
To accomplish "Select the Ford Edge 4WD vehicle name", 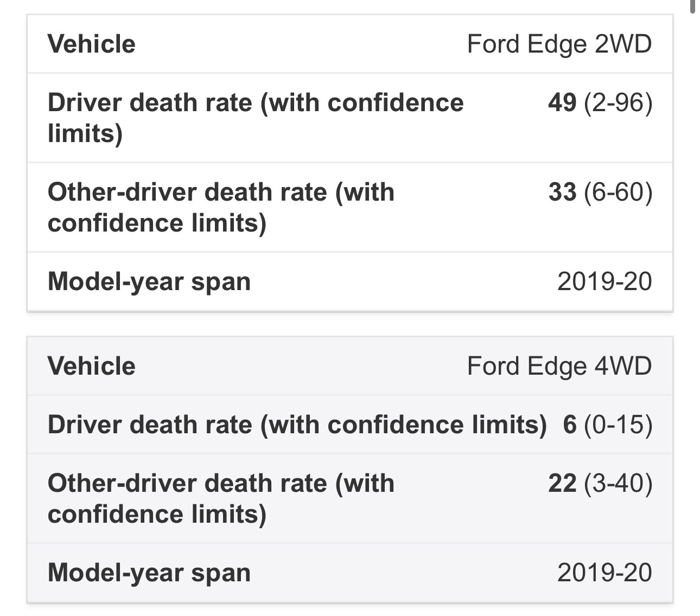I will point(559,367).
